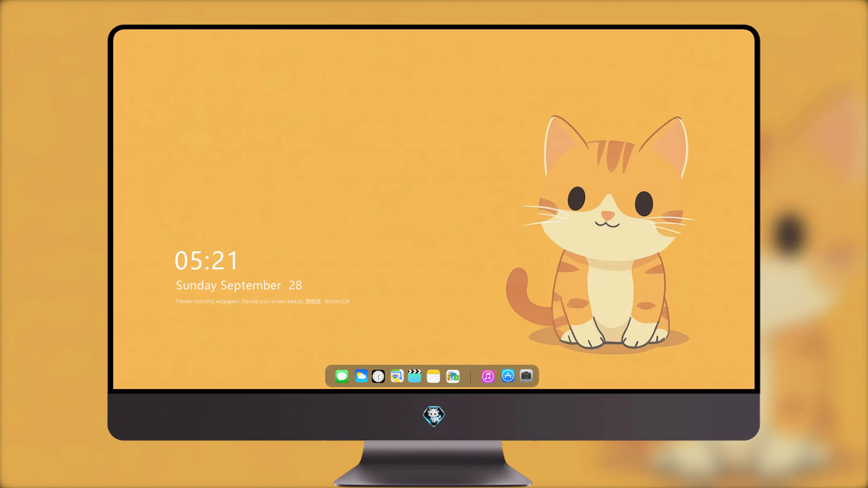The width and height of the screenshot is (868, 488).
Task: Click the dragon logo on monitor chin
Action: [x=434, y=416]
